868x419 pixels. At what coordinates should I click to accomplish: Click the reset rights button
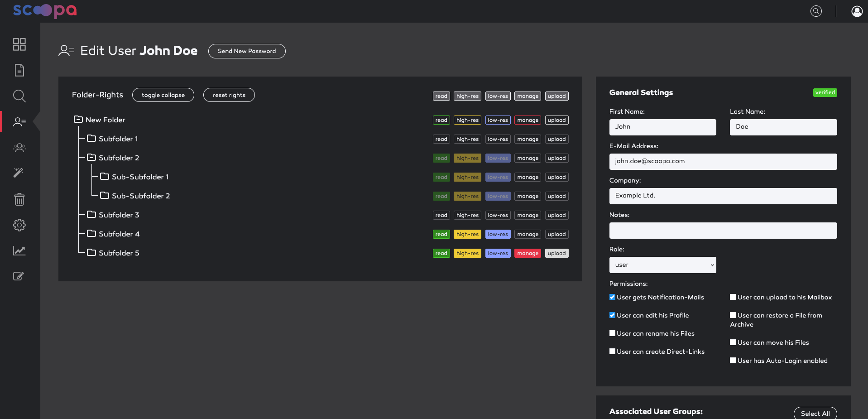pos(229,95)
